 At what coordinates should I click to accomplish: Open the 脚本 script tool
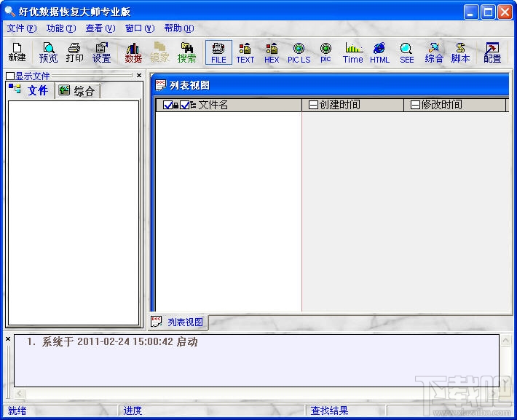point(460,52)
